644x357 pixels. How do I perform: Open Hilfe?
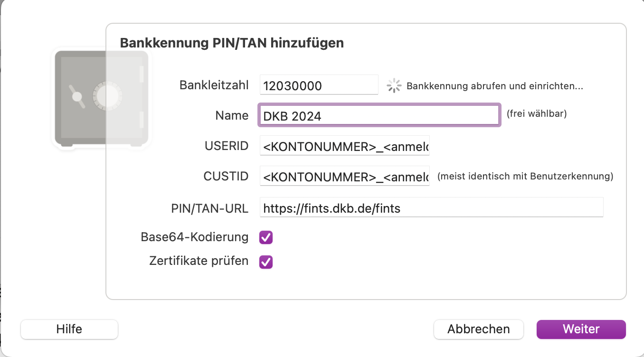(x=69, y=329)
